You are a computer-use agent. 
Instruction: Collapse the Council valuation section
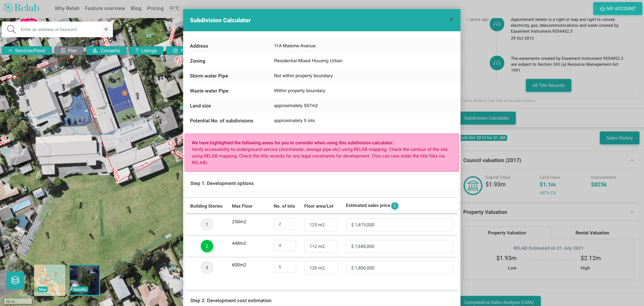632,160
